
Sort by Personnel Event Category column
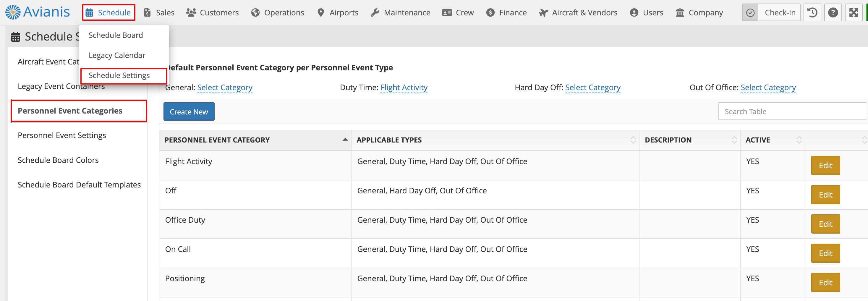click(x=255, y=140)
